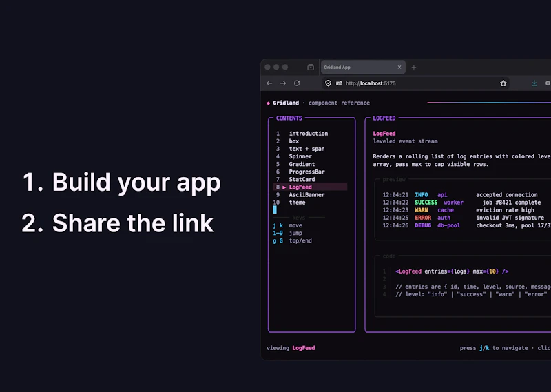551x392 pixels.
Task: Click the pink LogFeed title in the panel
Action: point(384,134)
